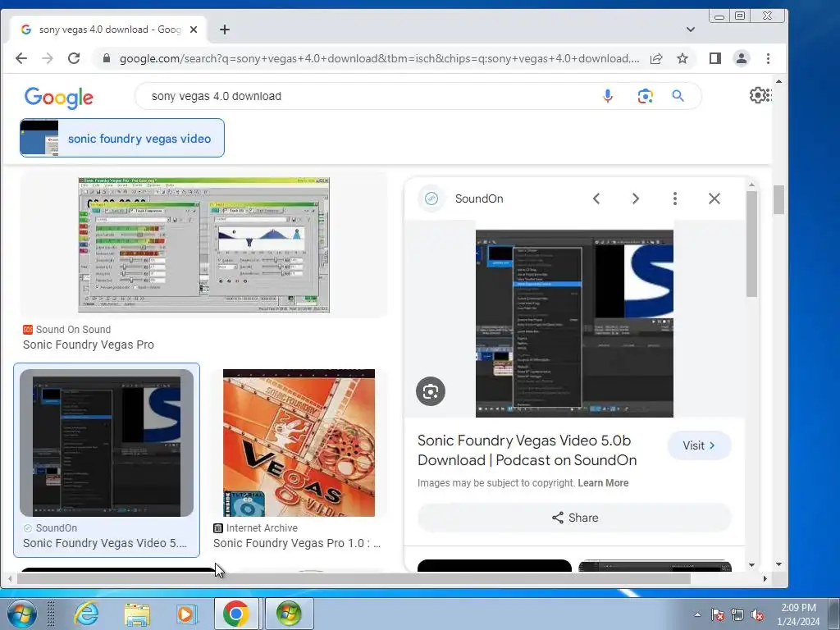Open the Chrome side panel

[x=715, y=58]
